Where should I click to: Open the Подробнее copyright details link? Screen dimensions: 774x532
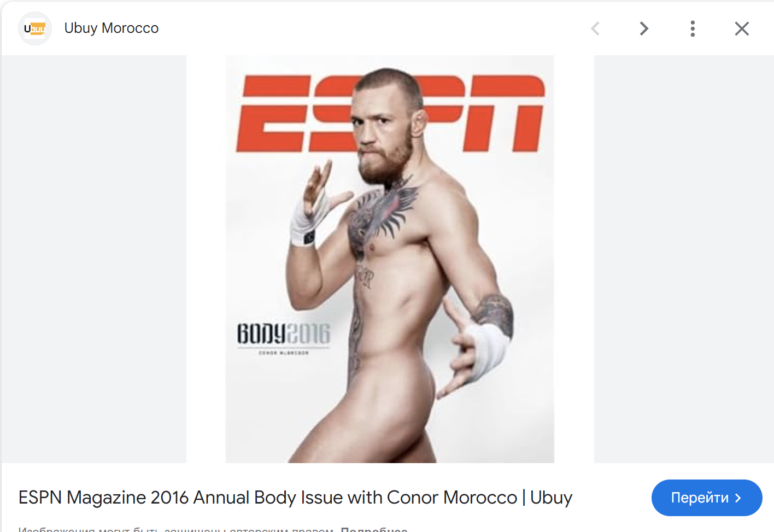374,529
